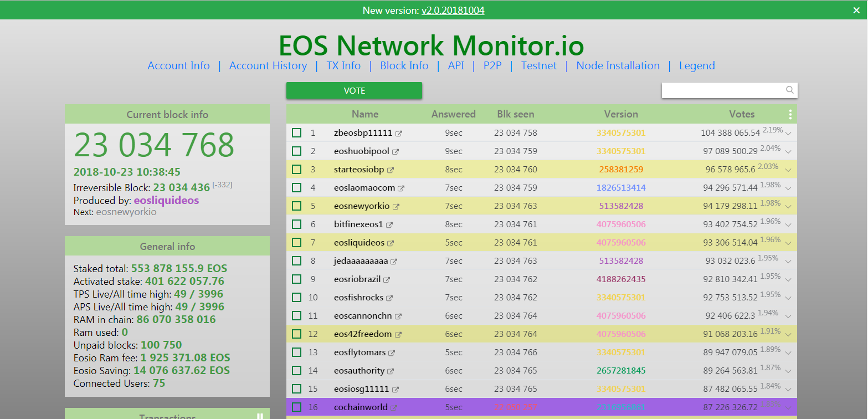Open the Account Info page
Viewport: 868px width, 419px height.
(x=178, y=66)
